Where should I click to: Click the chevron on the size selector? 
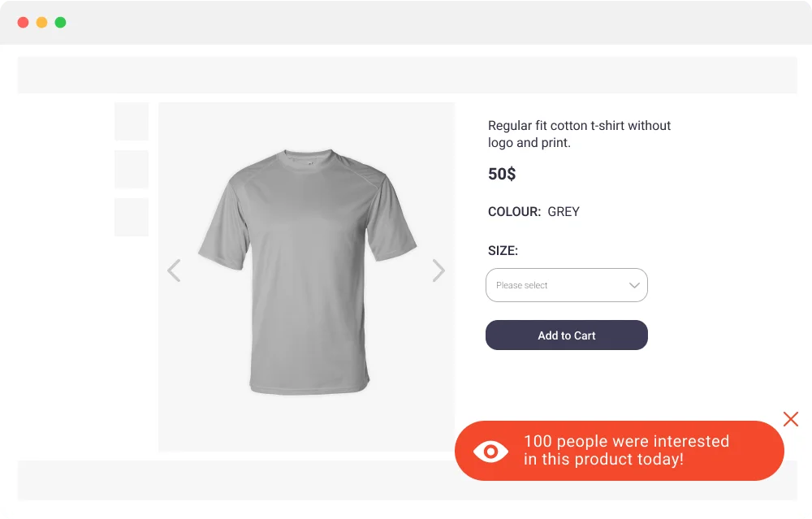pos(634,285)
